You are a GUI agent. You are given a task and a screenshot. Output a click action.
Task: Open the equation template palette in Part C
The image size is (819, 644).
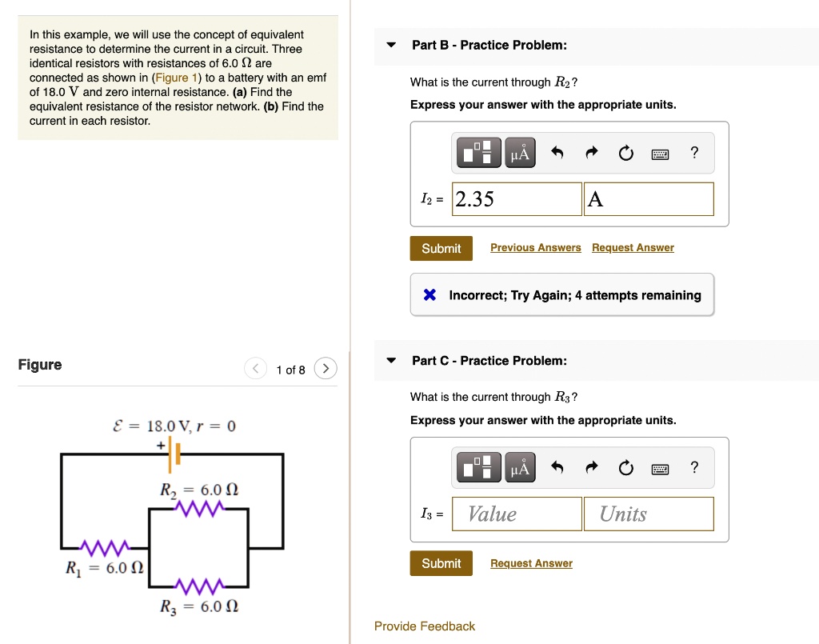[x=478, y=467]
